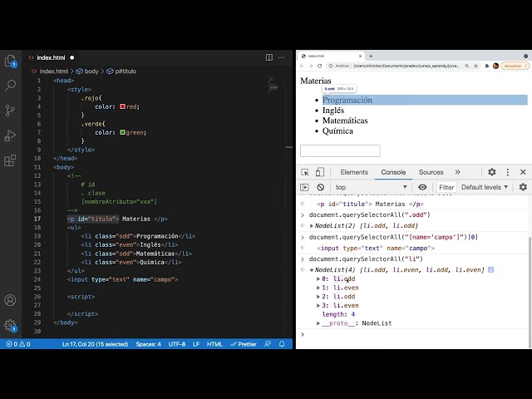Click the body breadcrumb item

tap(87, 71)
